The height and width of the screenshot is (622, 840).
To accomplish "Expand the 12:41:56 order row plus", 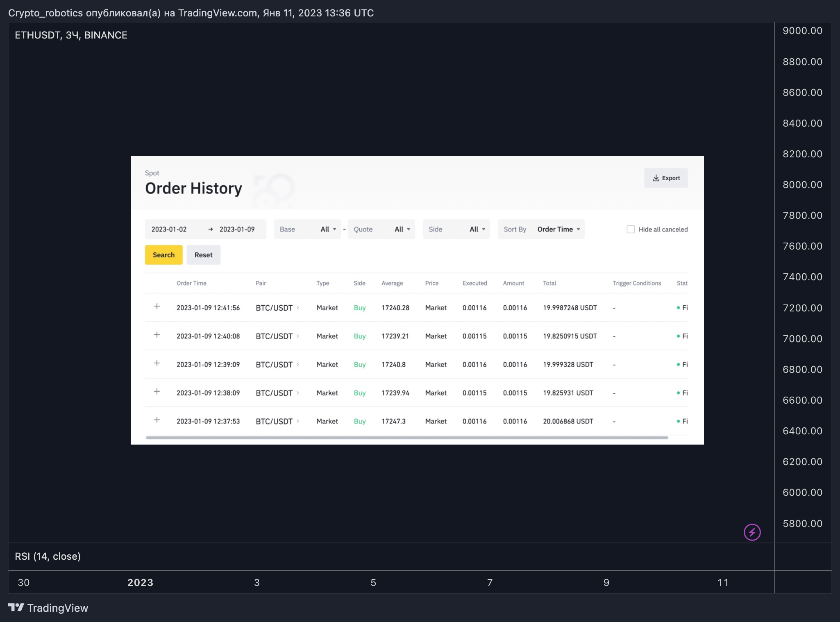I will (x=157, y=306).
